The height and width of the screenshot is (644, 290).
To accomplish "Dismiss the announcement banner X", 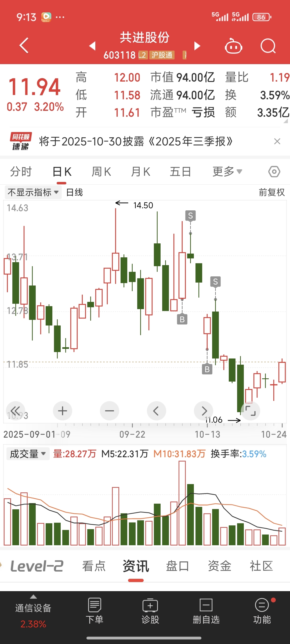I will tap(277, 141).
